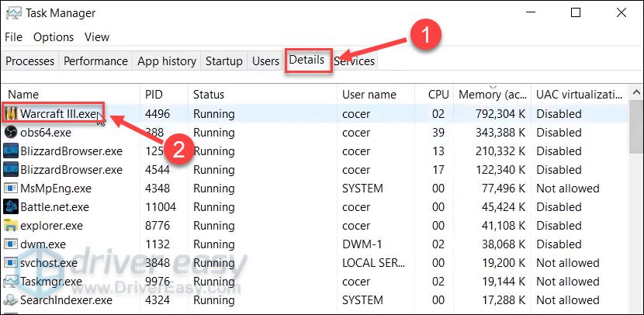Click the svchost.exe process icon

[11, 263]
